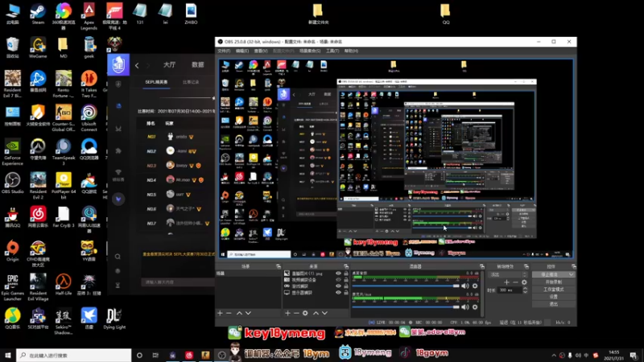
Task: Open the Edit menu in OBS
Action: pos(242,51)
